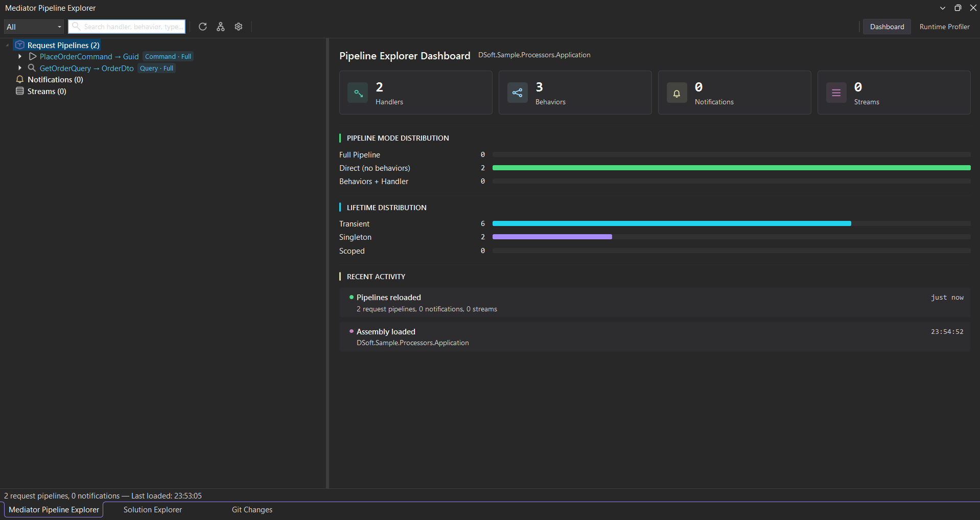Expand the PlaceOrderCommand pipeline node
Screen dimensions: 980x520
[19, 56]
